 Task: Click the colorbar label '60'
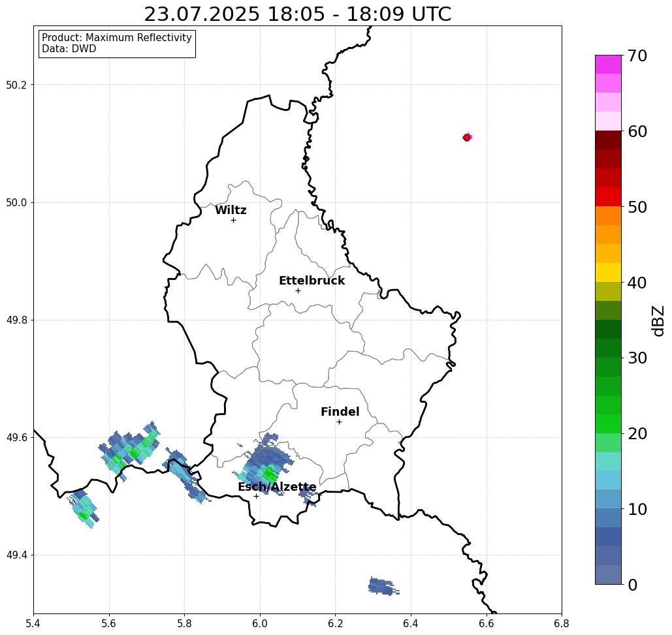coord(637,131)
